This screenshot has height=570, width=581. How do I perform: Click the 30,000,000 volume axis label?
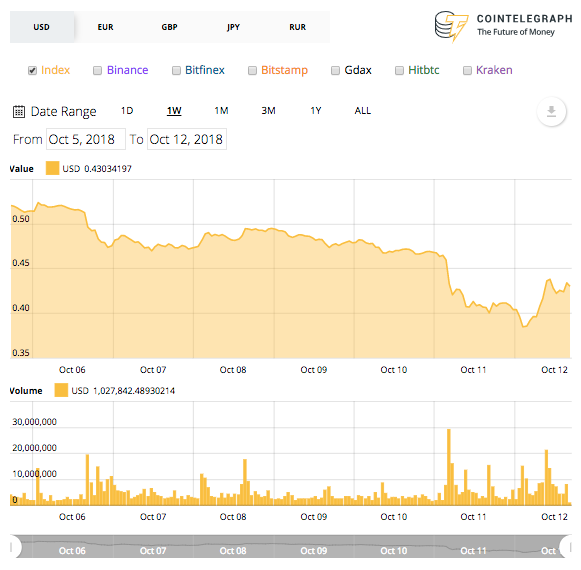[34, 422]
